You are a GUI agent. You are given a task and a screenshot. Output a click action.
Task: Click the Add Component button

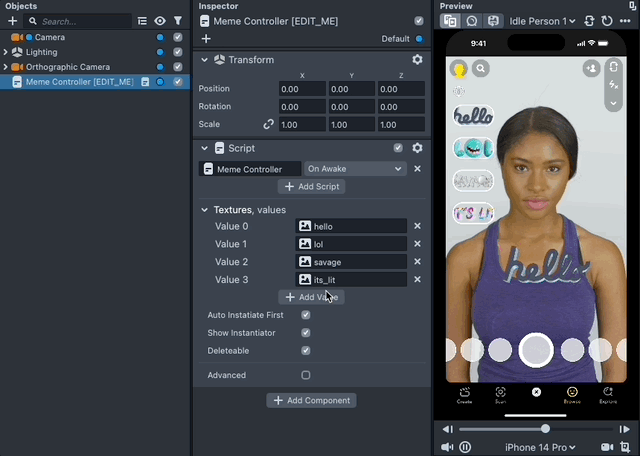coord(311,400)
